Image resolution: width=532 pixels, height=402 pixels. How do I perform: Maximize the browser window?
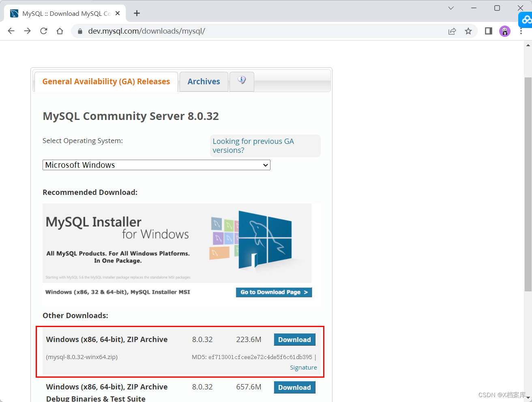point(497,8)
